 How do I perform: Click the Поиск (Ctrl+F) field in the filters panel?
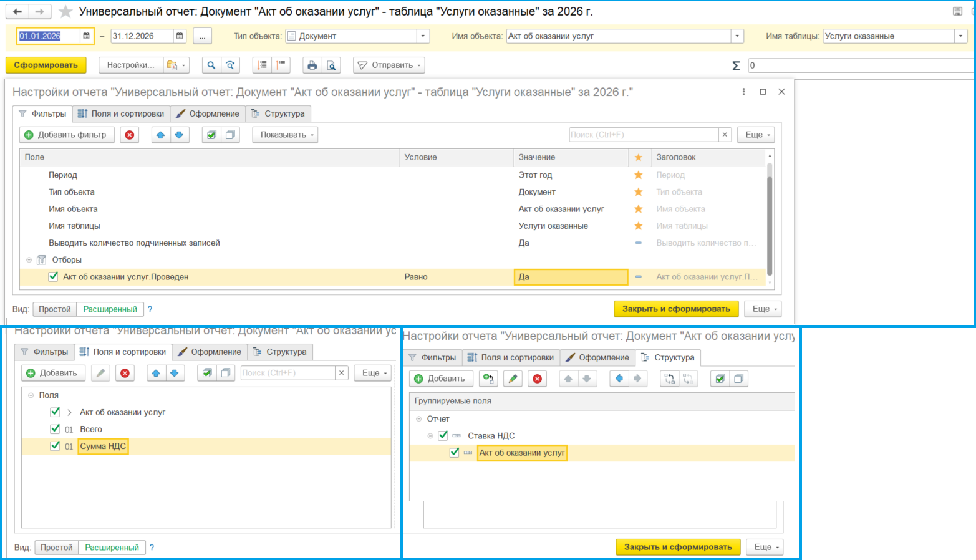643,135
